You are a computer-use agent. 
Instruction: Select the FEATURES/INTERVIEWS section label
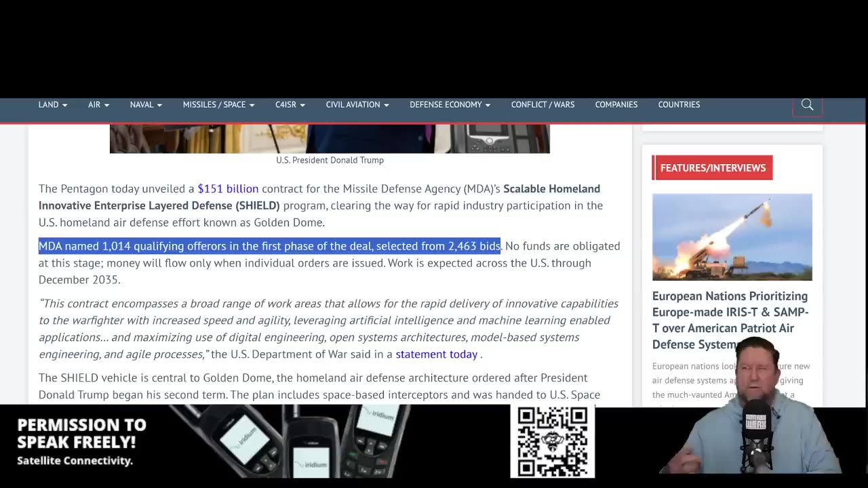tap(712, 167)
